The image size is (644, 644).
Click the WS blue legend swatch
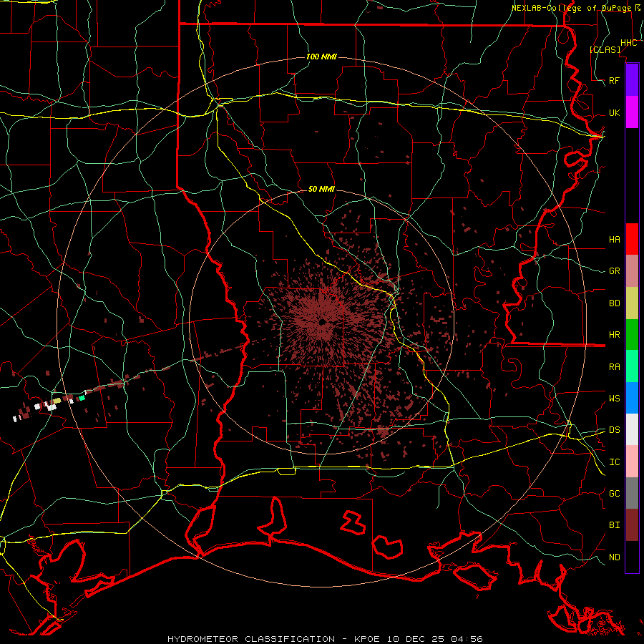[x=632, y=398]
